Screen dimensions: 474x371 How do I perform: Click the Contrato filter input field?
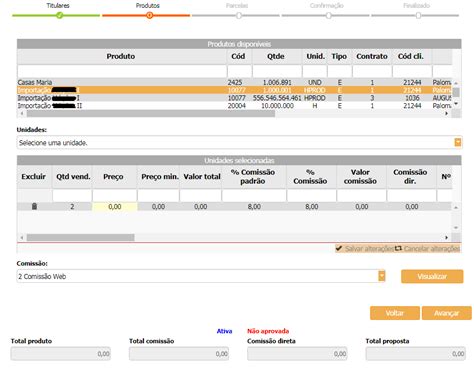coord(372,71)
